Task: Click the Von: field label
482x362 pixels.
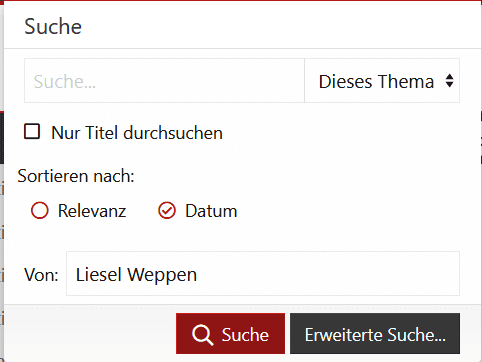Action: [x=41, y=275]
